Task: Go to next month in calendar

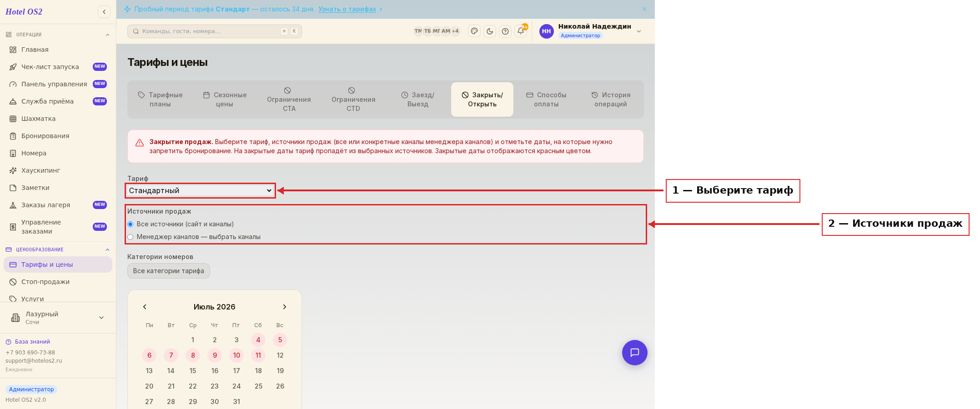Action: (x=285, y=307)
